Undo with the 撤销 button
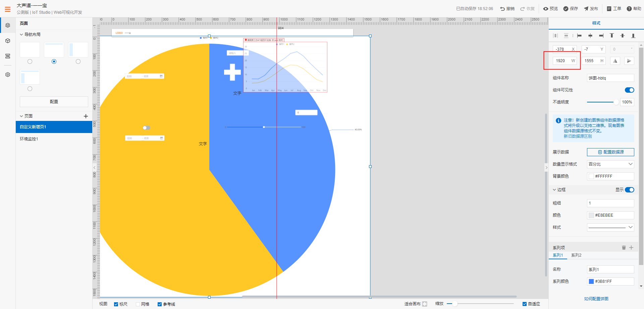Screen dimensions: 644x309 coord(507,9)
